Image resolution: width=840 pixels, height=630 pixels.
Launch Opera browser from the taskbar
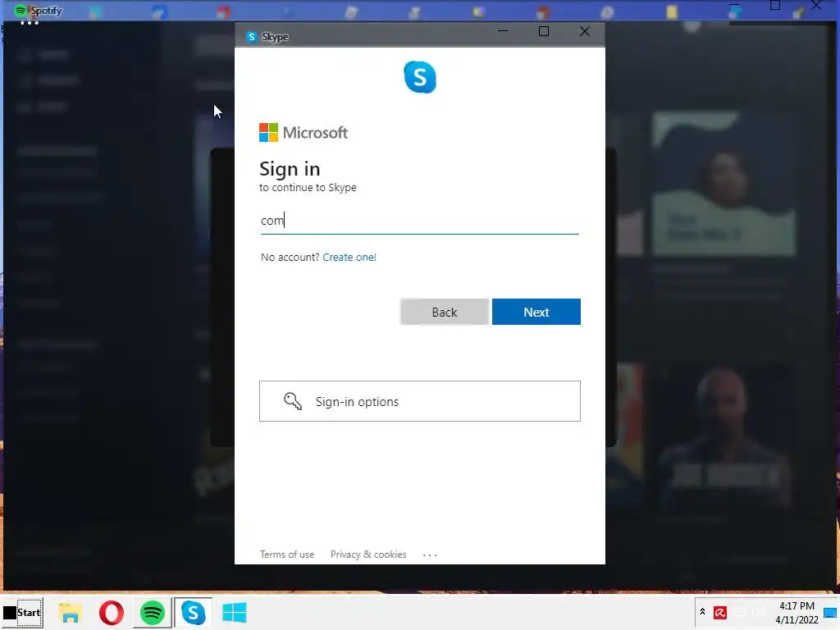pos(112,613)
